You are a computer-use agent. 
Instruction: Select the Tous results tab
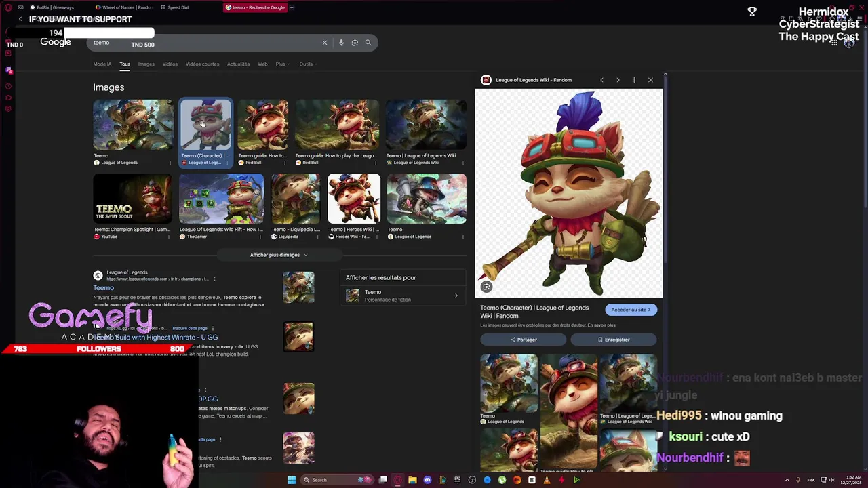[125, 64]
